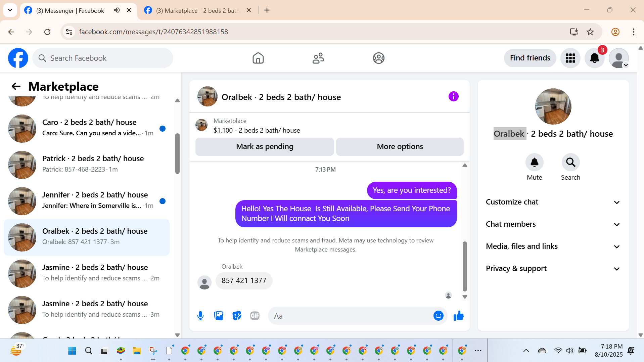This screenshot has width=644, height=362.
Task: Click the large listing photo in right panel
Action: [x=553, y=106]
